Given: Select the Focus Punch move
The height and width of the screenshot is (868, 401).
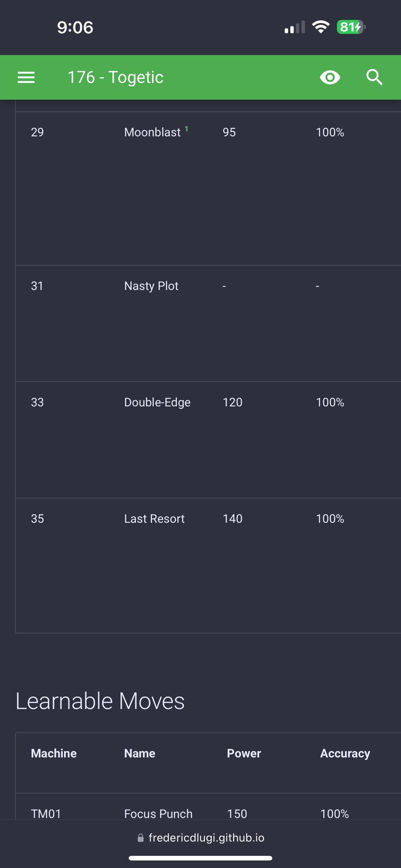Looking at the screenshot, I should [158, 814].
